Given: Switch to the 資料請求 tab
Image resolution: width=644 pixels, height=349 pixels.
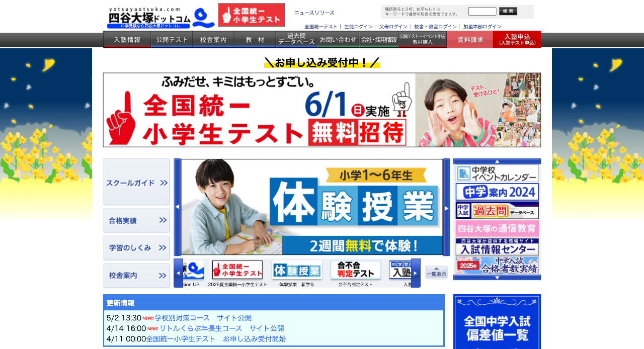Looking at the screenshot, I should [x=469, y=39].
